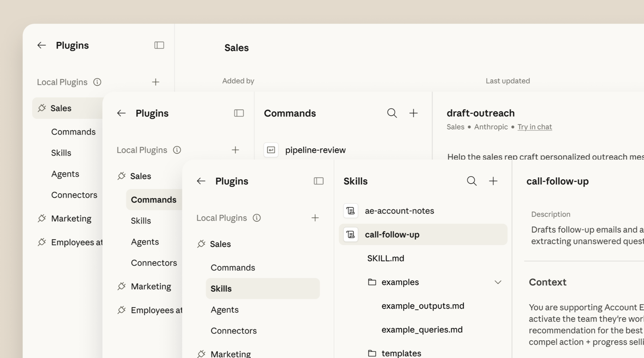This screenshot has height=358, width=644.
Task: Open example_queries.md file
Action: click(422, 330)
